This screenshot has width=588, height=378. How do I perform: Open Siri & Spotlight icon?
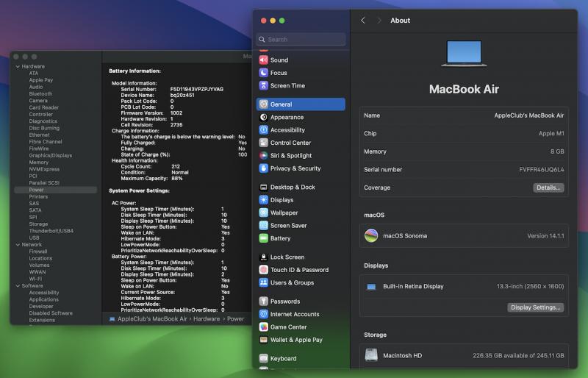[x=264, y=155]
